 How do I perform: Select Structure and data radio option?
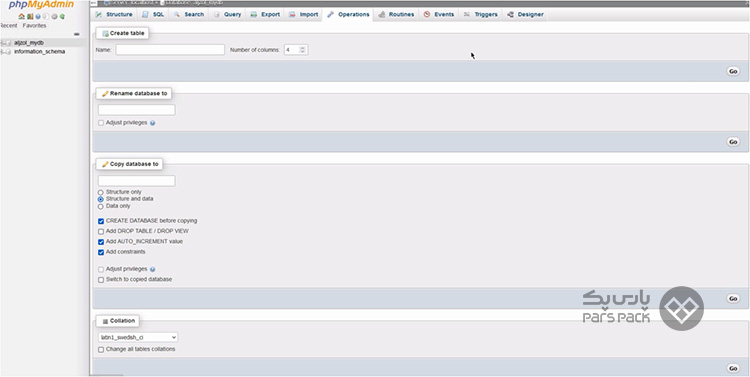(100, 199)
